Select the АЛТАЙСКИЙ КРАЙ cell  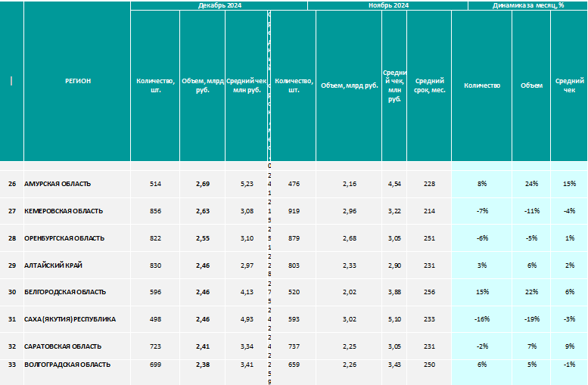(77, 265)
